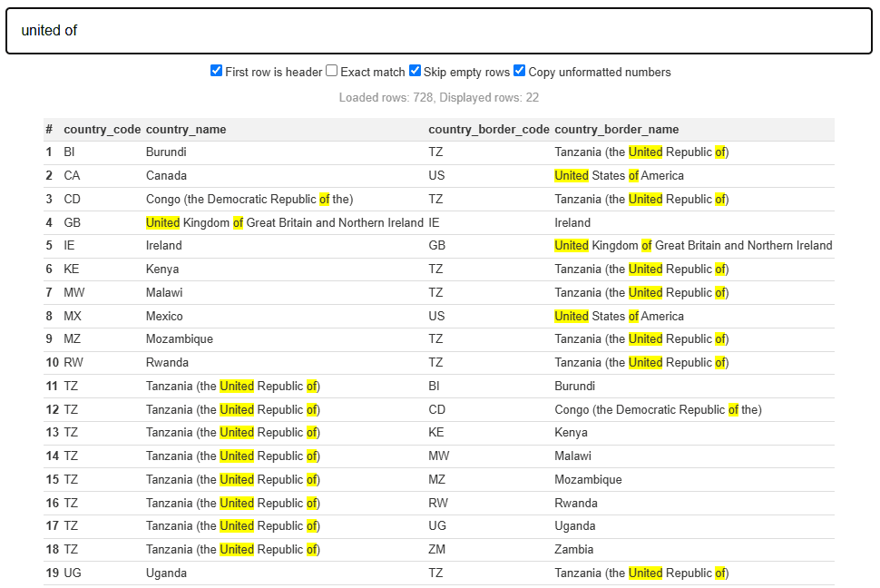This screenshot has width=880, height=588.
Task: Select the 'Zambia' border name in row 18
Action: click(573, 550)
